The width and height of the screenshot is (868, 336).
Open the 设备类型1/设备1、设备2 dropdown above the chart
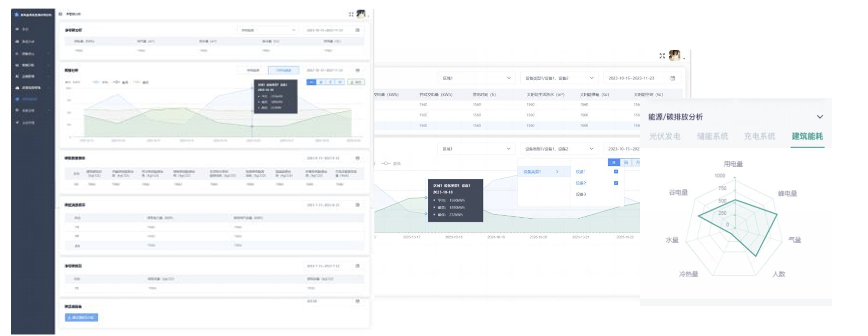click(x=559, y=149)
